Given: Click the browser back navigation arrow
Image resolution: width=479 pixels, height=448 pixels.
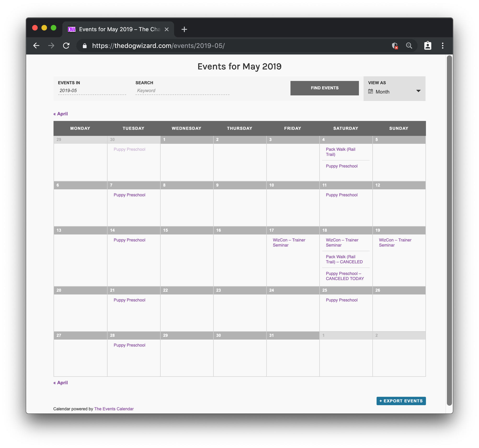Looking at the screenshot, I should (36, 45).
